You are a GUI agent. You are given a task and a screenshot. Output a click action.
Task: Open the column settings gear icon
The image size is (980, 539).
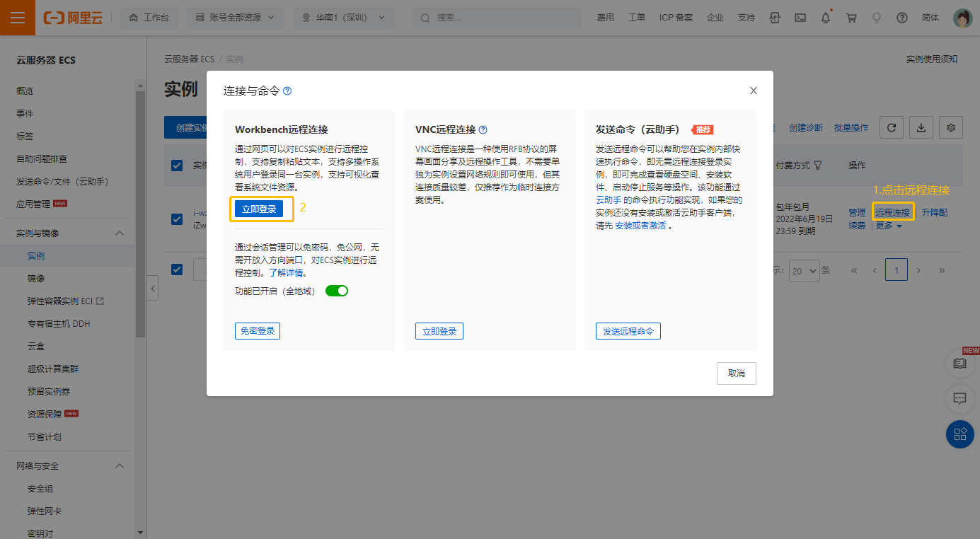(951, 127)
